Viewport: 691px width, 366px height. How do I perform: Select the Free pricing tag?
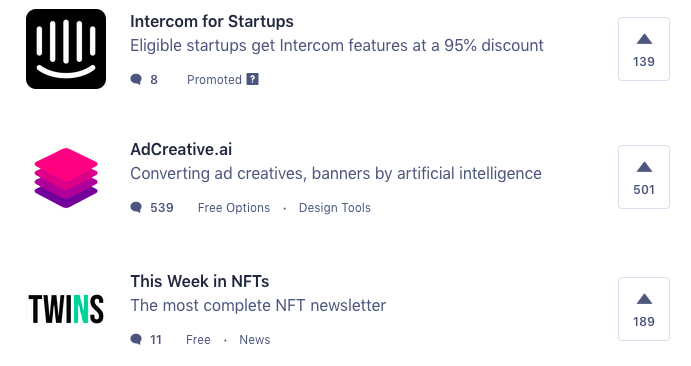click(198, 340)
